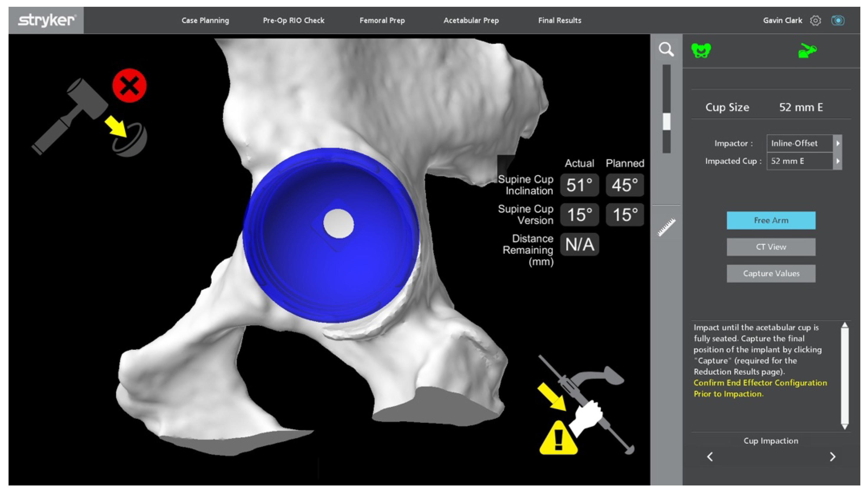Click the end effector warning icon
Screen dimensions: 868x494
[x=586, y=405]
